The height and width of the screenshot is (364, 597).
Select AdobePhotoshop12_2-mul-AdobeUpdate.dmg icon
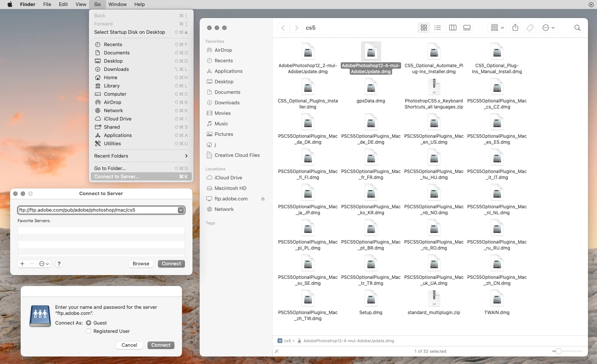308,52
